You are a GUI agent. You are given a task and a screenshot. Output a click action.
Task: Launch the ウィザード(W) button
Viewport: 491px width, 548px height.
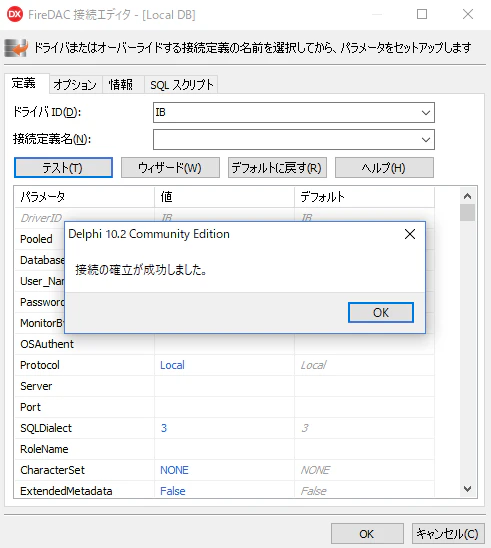[170, 167]
